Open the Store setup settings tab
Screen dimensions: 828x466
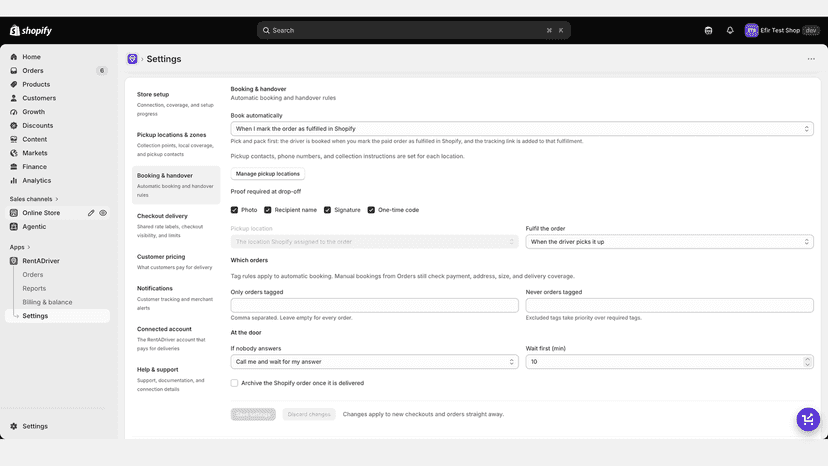176,104
